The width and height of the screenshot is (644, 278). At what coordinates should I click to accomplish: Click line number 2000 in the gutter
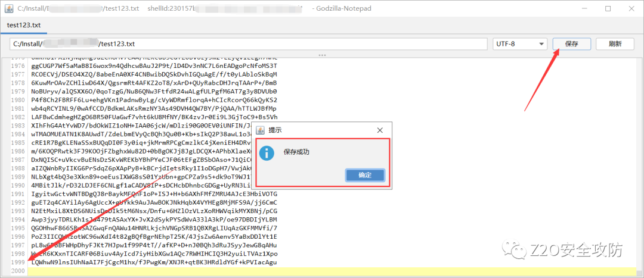18,271
